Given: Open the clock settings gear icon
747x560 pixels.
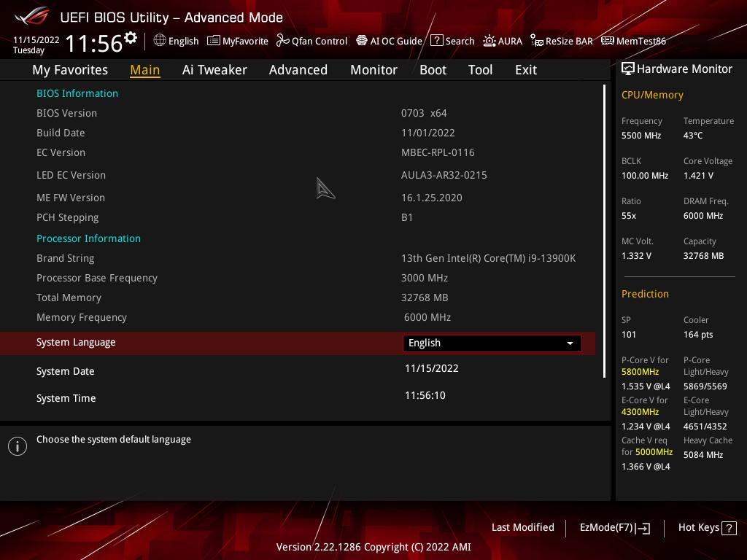Looking at the screenshot, I should click(x=131, y=38).
